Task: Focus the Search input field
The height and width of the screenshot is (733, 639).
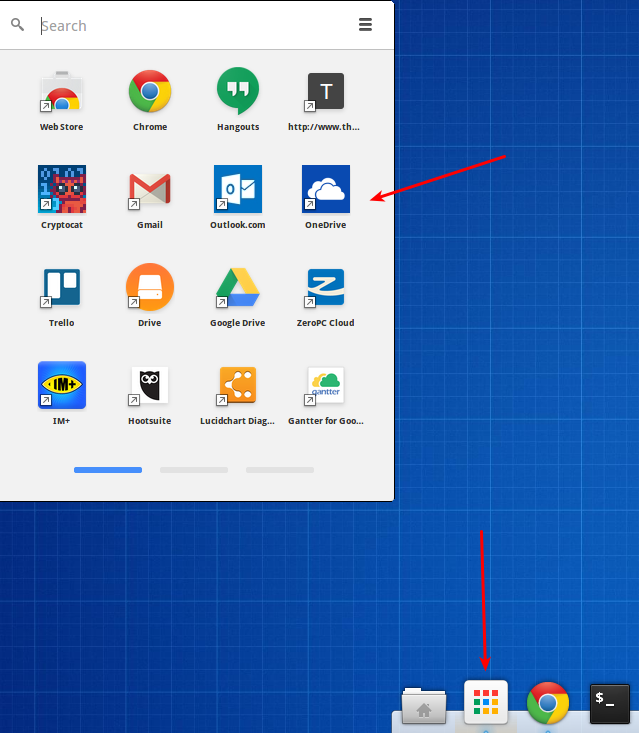Action: [x=192, y=25]
